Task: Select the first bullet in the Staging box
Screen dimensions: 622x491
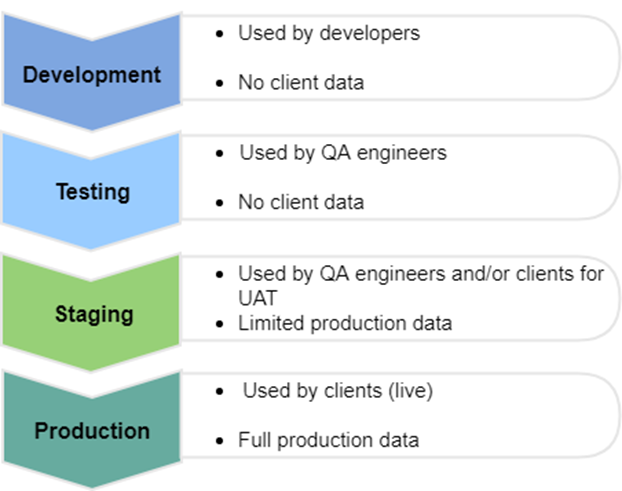Action: (x=220, y=274)
